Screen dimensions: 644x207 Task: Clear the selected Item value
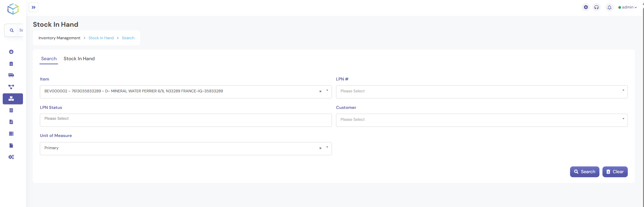320,91
